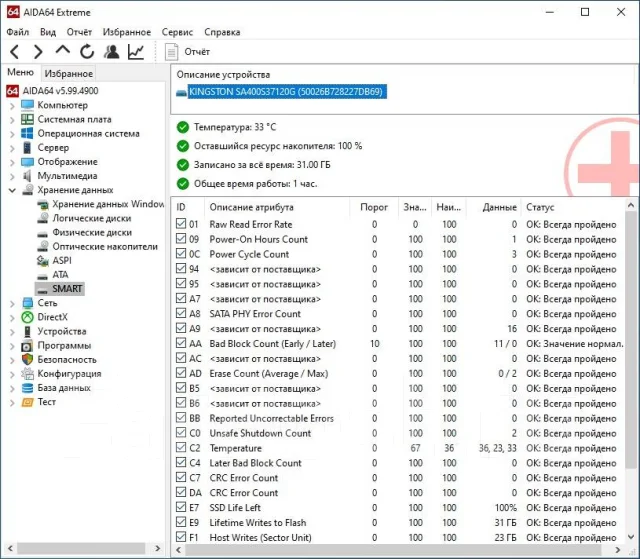Expand the Сервер tree node
The width and height of the screenshot is (640, 559).
[x=12, y=149]
